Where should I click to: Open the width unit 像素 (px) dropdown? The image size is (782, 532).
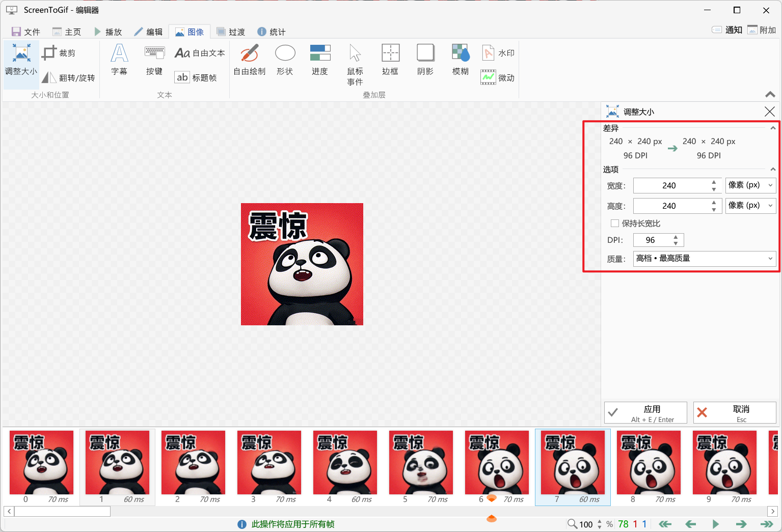(x=751, y=185)
